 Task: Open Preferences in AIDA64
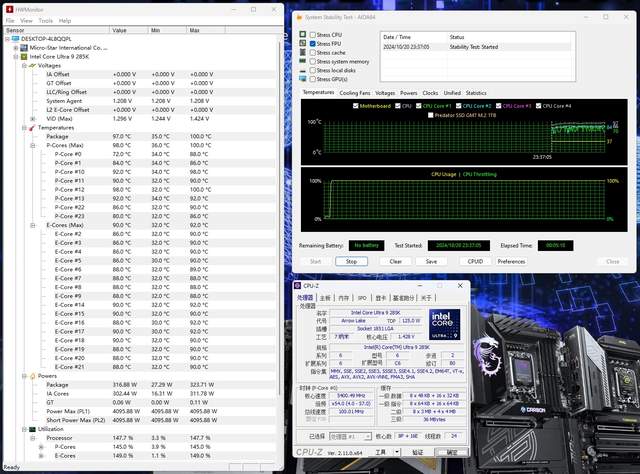(x=511, y=261)
